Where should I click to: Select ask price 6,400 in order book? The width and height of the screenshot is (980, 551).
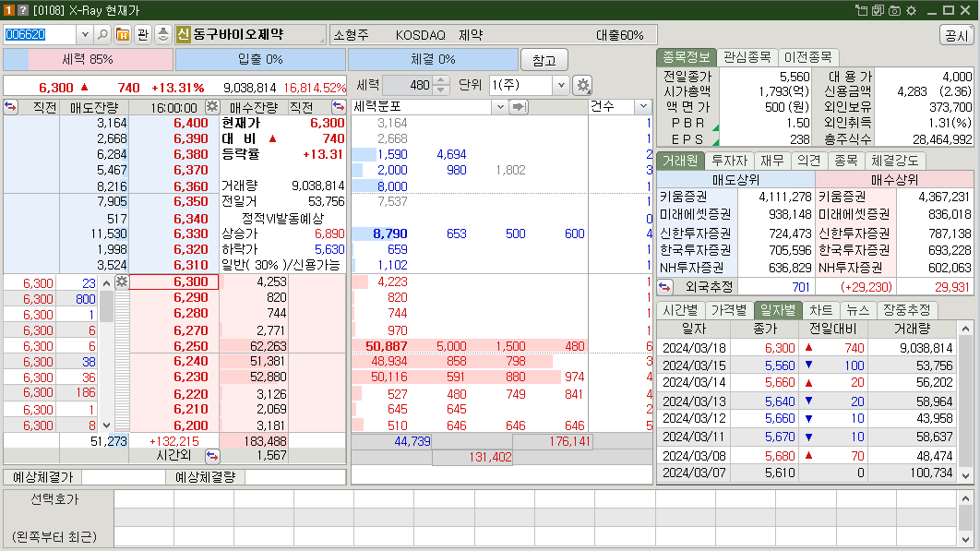point(191,123)
